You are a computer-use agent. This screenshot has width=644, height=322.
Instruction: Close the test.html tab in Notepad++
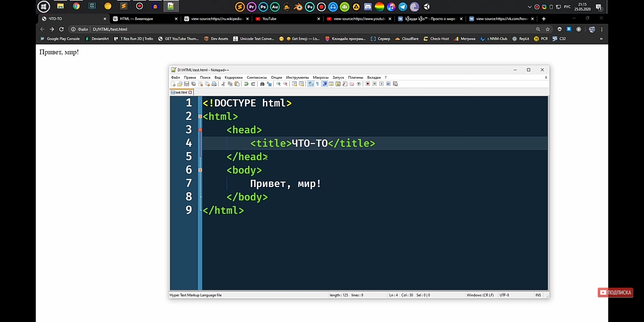190,92
